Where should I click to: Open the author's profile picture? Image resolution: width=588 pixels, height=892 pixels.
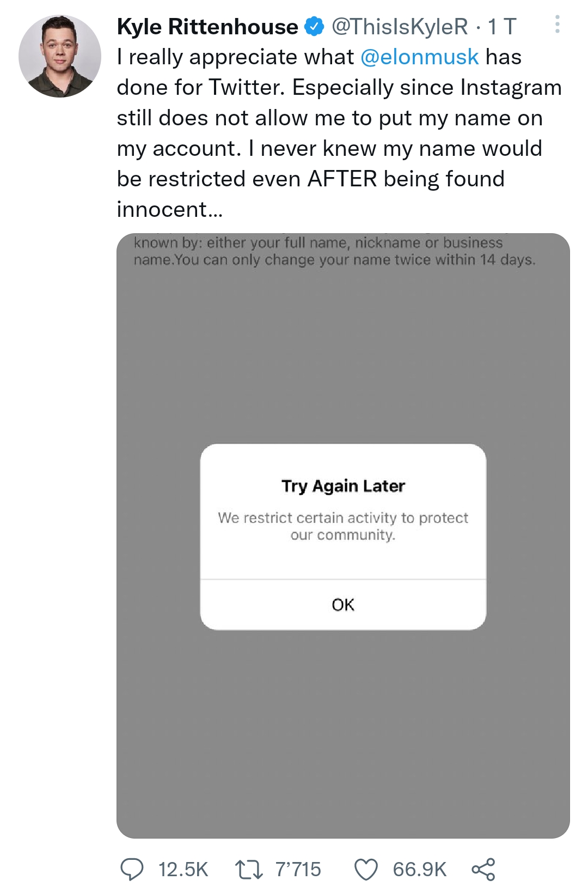pyautogui.click(x=60, y=56)
